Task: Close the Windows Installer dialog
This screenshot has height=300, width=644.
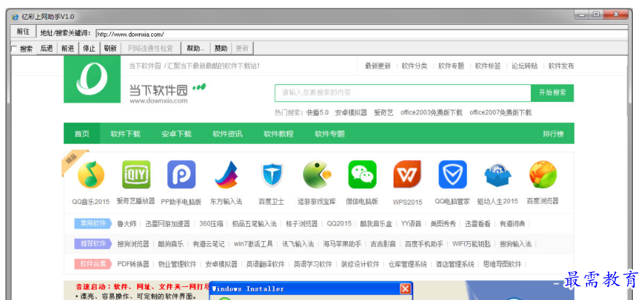Action: [x=405, y=288]
